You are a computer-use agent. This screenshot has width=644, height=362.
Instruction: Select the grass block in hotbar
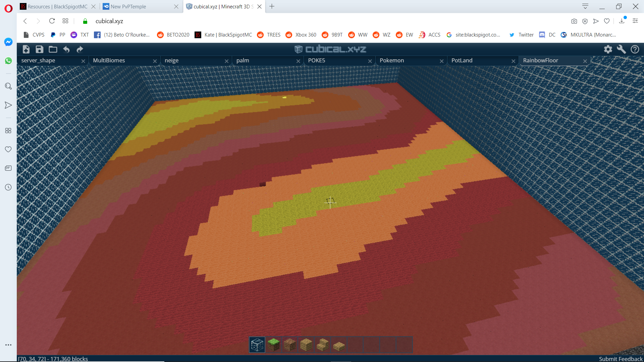[x=273, y=345]
